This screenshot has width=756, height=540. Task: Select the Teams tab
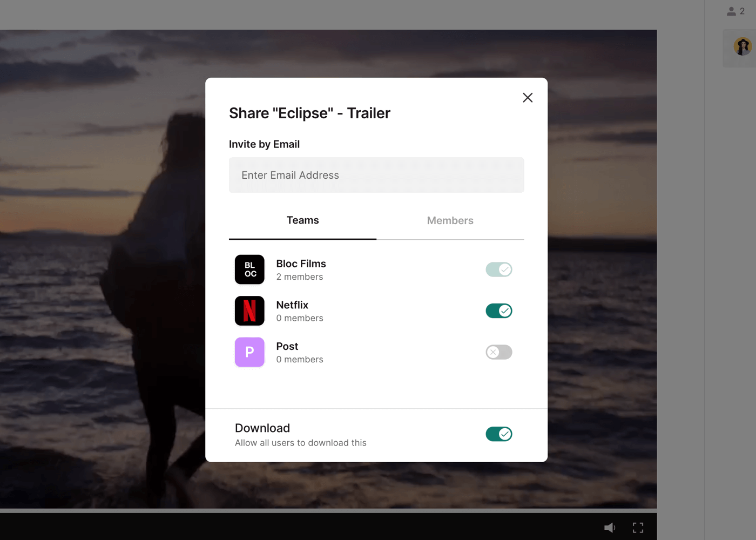[302, 220]
